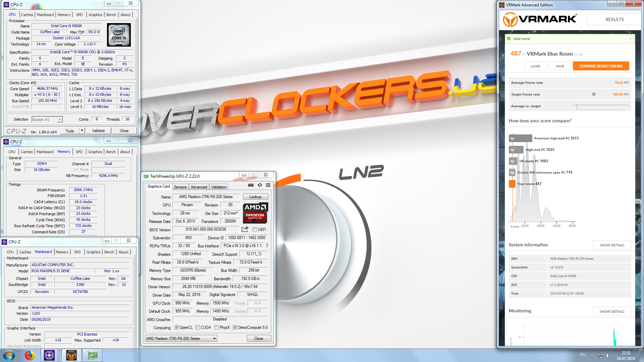Click Validate button in CPU-Z

[98, 131]
